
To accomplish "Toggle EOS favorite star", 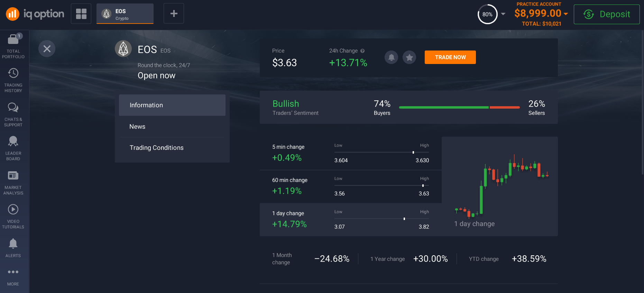I will tap(409, 57).
